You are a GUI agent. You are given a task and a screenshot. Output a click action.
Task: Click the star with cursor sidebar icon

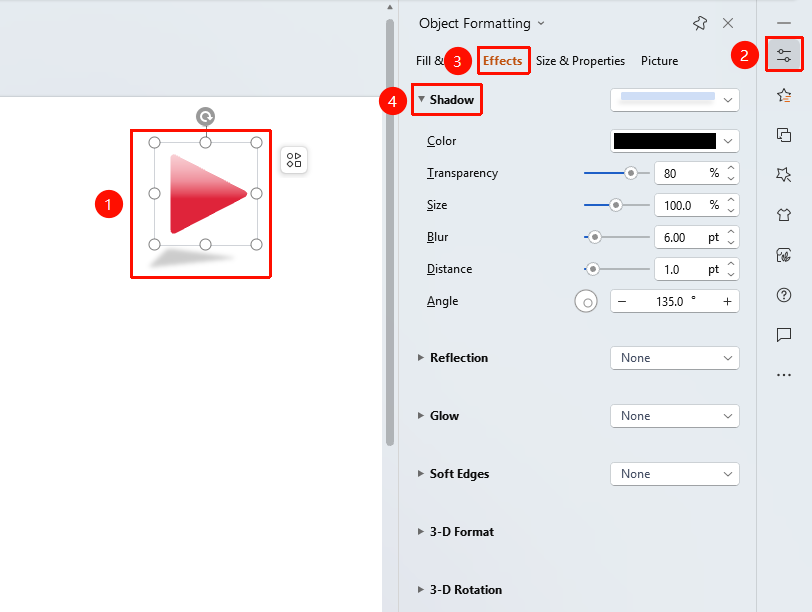click(x=784, y=174)
